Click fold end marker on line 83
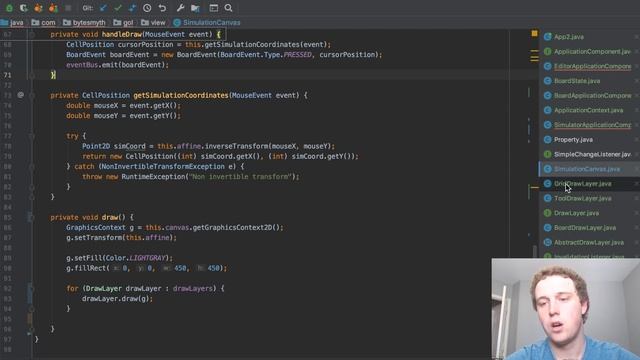640x360 pixels. click(x=31, y=197)
